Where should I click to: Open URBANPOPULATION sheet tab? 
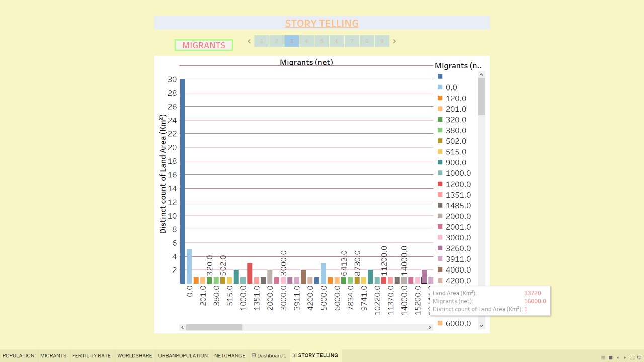[x=183, y=355]
